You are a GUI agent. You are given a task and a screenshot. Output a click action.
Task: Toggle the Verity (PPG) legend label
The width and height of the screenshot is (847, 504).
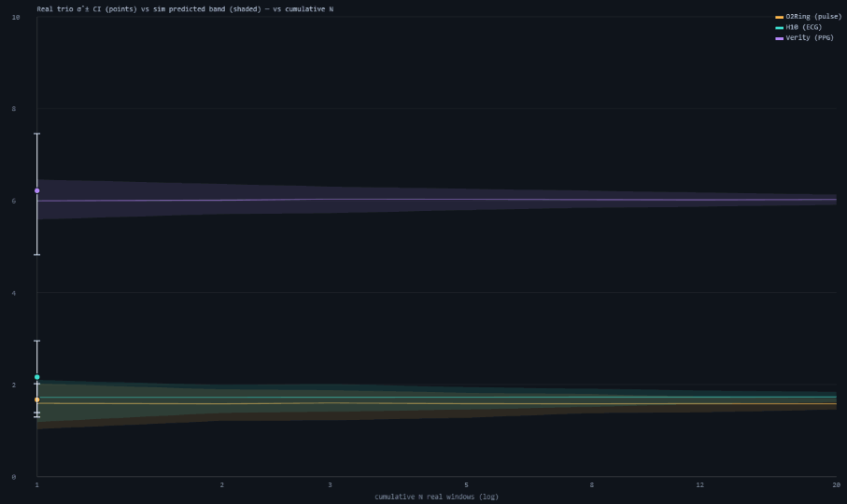coord(810,37)
